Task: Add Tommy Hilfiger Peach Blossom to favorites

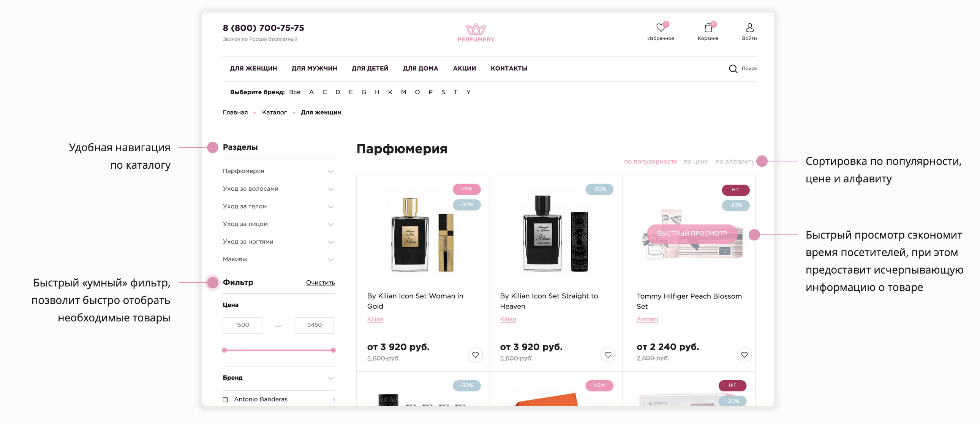Action: coord(744,355)
